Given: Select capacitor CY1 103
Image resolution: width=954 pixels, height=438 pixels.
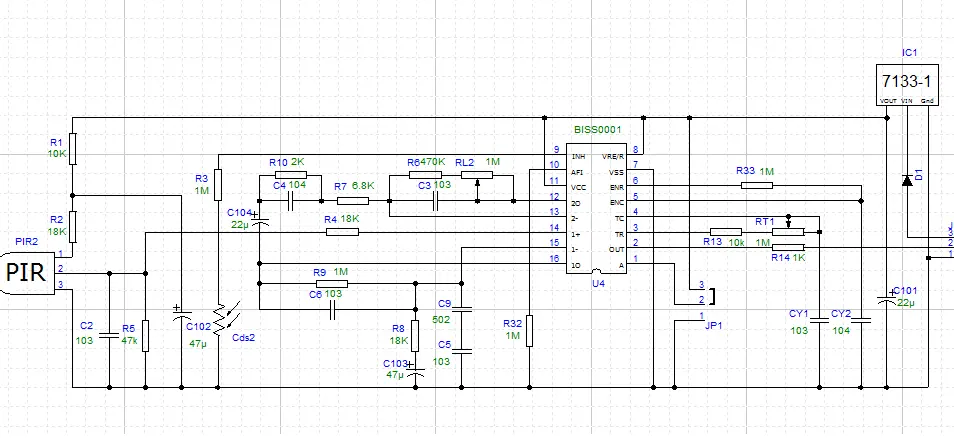Looking at the screenshot, I should (819, 320).
